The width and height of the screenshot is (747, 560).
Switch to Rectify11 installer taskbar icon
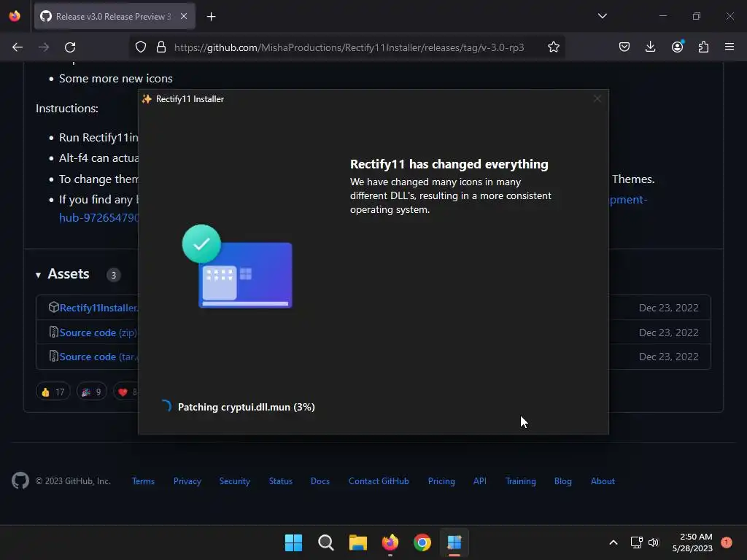coord(454,542)
